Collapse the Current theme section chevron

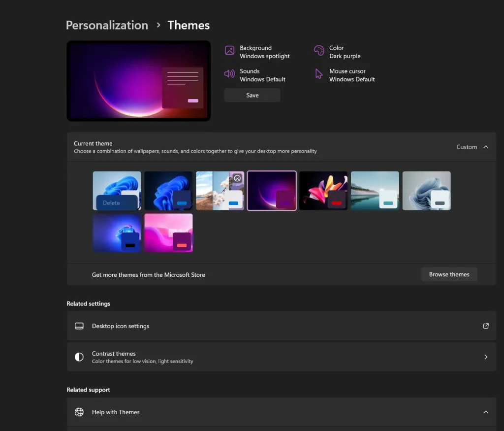point(486,147)
